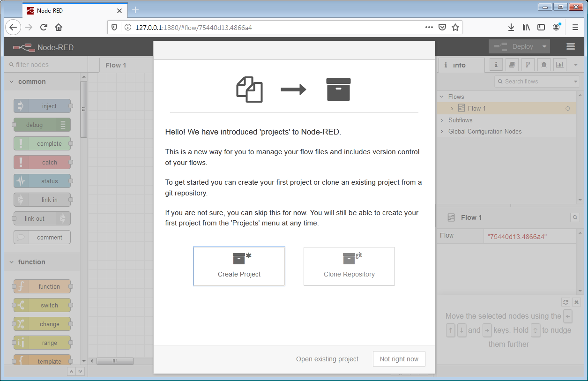This screenshot has height=381, width=588.
Task: Save page to Pocket icon
Action: [442, 27]
